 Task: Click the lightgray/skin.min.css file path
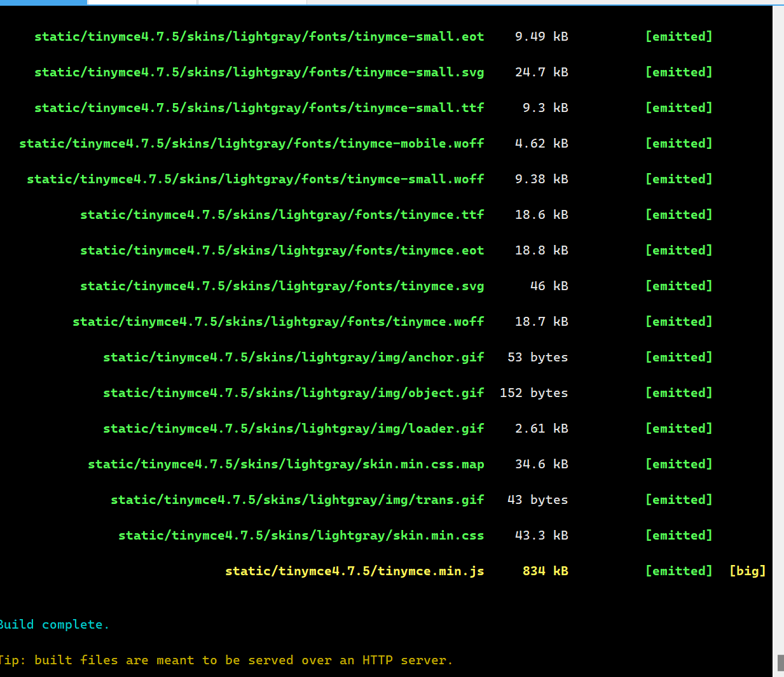click(x=301, y=536)
